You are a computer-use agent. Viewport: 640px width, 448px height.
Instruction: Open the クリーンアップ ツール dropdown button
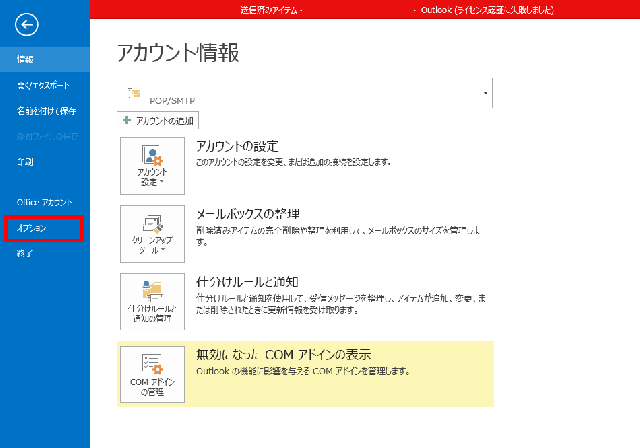[x=152, y=234]
